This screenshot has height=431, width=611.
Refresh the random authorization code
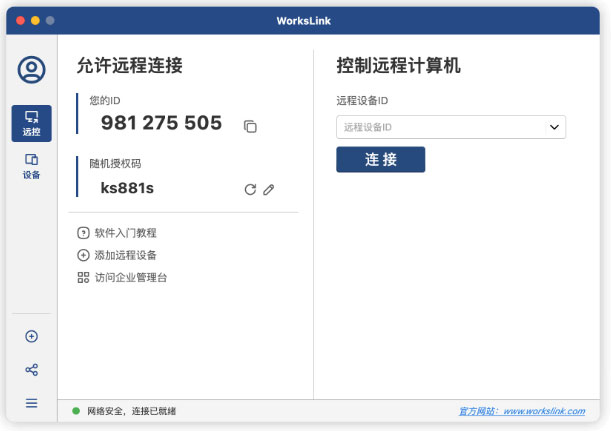tap(250, 189)
